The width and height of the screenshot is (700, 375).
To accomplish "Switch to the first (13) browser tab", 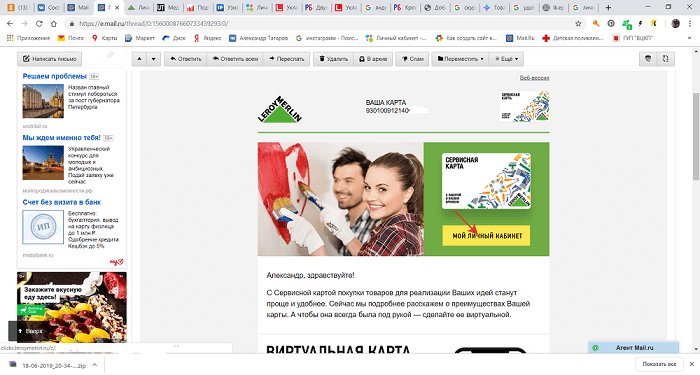I will click(18, 7).
